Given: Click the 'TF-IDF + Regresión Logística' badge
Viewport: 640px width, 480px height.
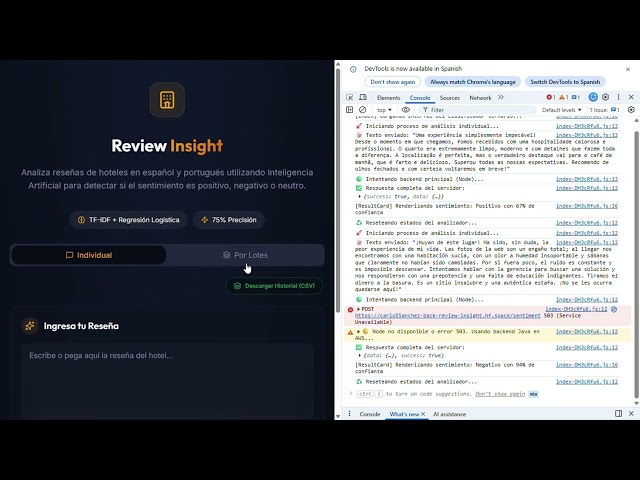Looking at the screenshot, I should (129, 220).
